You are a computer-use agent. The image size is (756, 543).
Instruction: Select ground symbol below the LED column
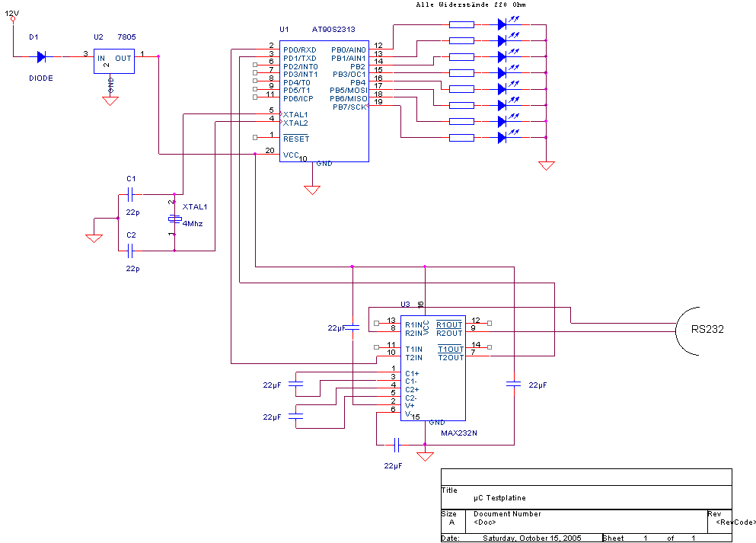pos(547,165)
